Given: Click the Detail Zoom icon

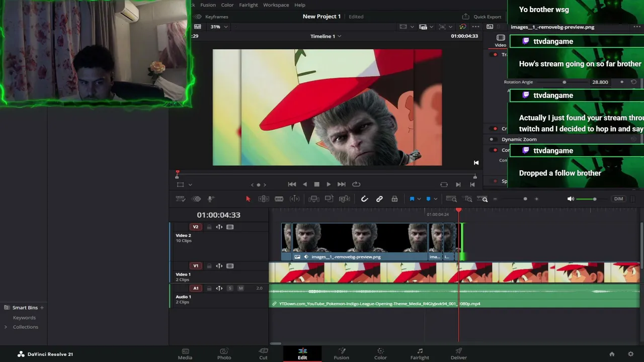Looking at the screenshot, I should pos(468,199).
